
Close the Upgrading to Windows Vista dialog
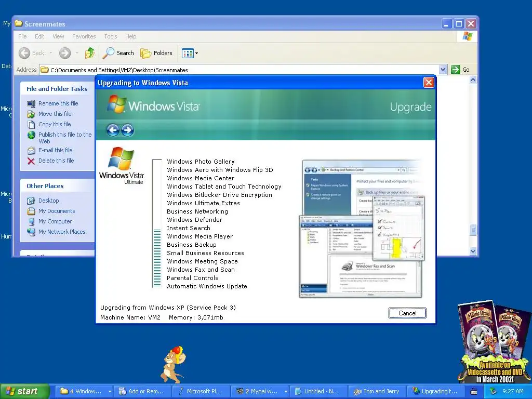(429, 83)
